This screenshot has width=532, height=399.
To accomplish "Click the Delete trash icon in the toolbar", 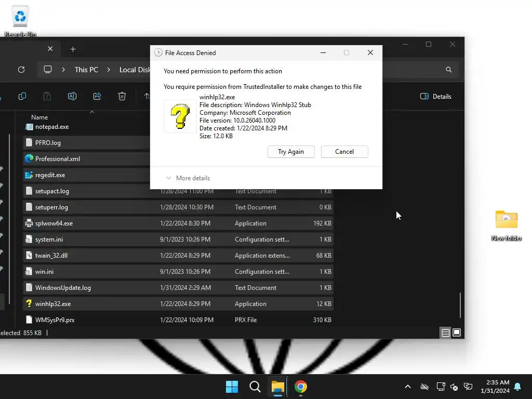I will coord(122,96).
